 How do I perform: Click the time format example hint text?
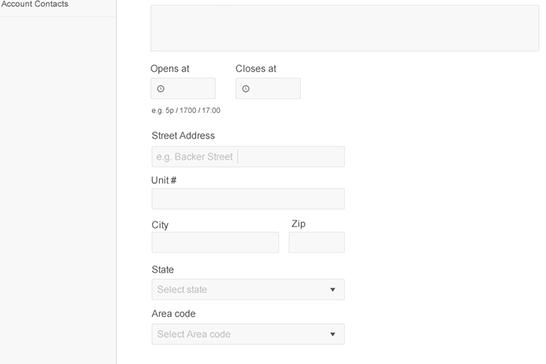coord(186,110)
